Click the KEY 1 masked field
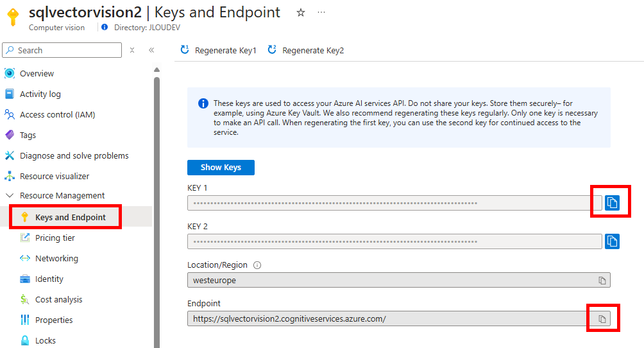This screenshot has height=348, width=644. (x=394, y=203)
